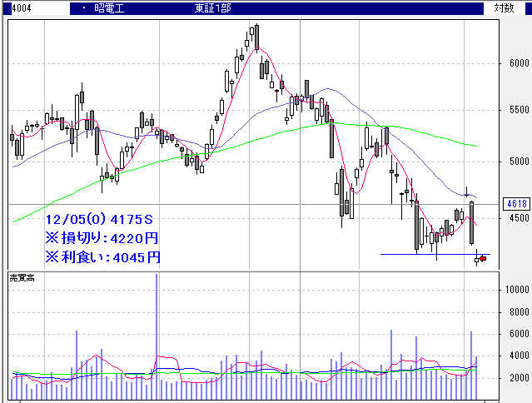
Task: Click the latest small candlestick near the red arrow
Action: click(477, 260)
